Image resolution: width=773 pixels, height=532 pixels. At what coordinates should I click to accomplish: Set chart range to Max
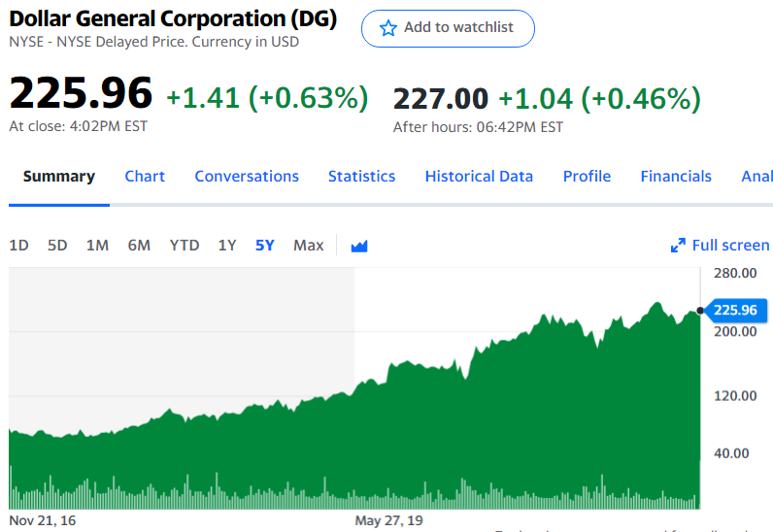coord(309,245)
